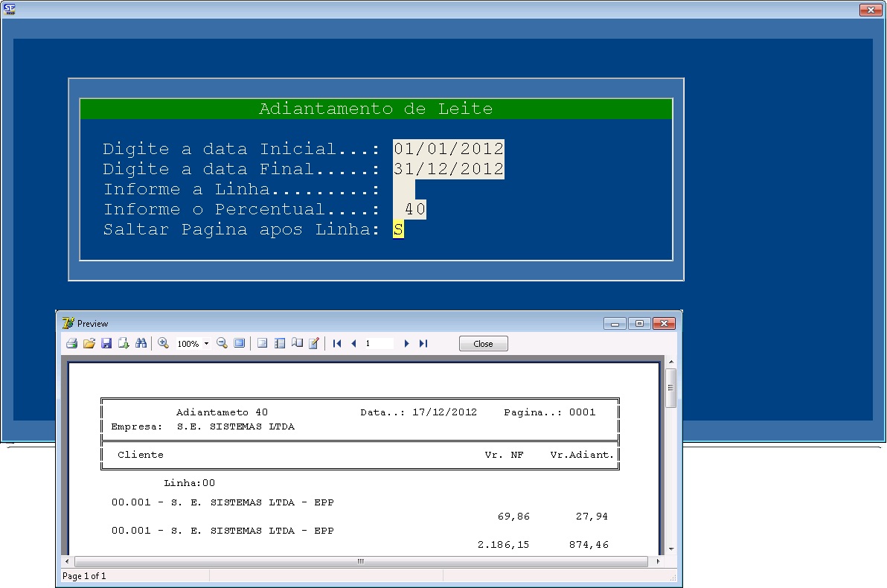Select the 'data Final' field 31/12/2012
Viewport: 887px width, 588px height.
tap(448, 169)
